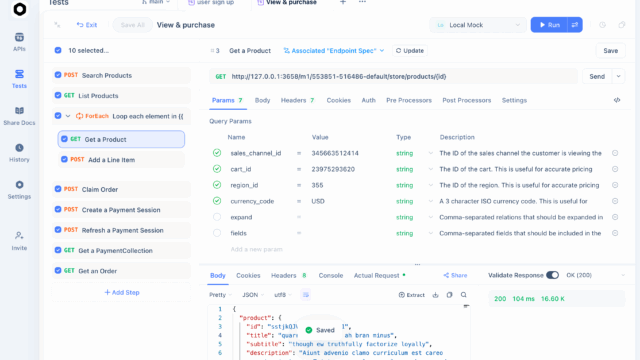This screenshot has height=360, width=640.
Task: Open the Local Mock environment dropdown
Action: click(x=478, y=25)
